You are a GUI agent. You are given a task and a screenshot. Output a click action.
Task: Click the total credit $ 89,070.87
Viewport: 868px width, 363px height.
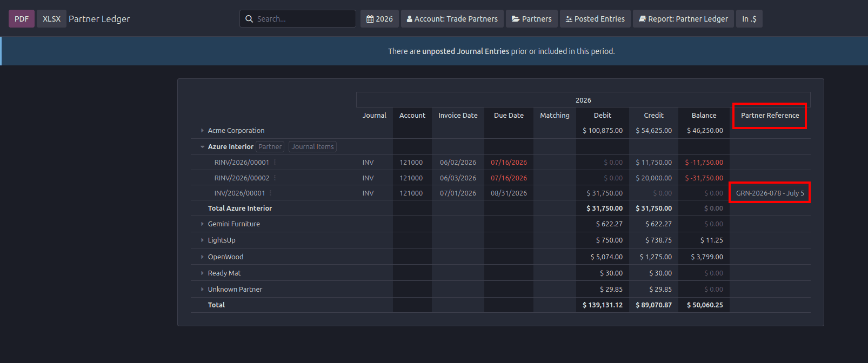[x=653, y=305]
